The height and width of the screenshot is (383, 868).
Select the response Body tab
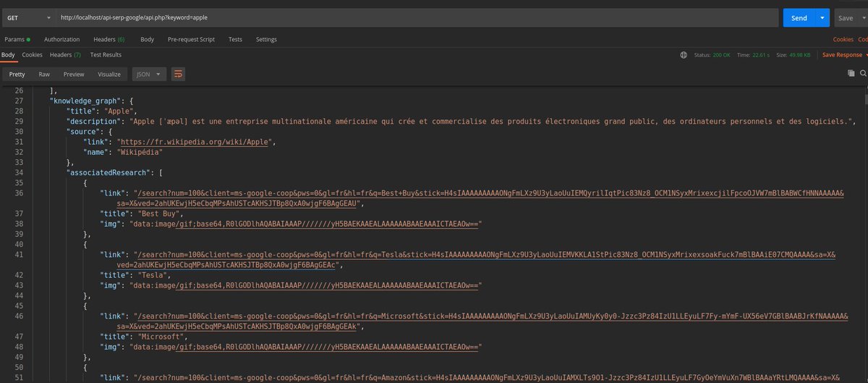click(8, 55)
